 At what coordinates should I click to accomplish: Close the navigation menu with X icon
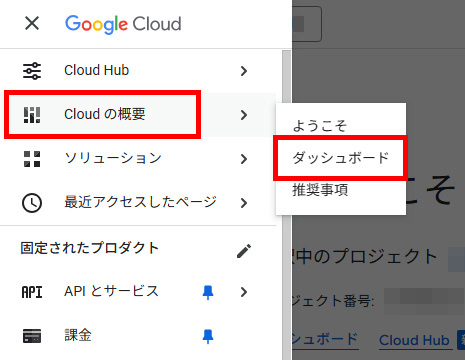click(32, 23)
